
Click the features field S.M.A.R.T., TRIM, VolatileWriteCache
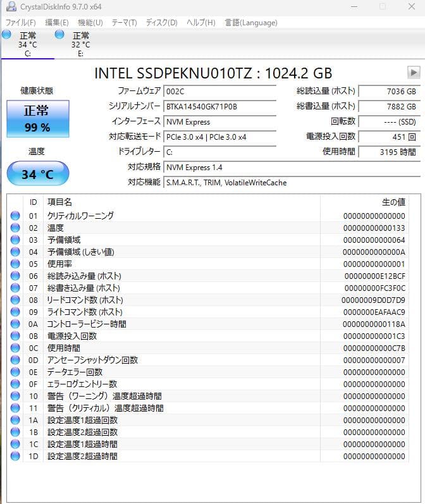pyautogui.click(x=292, y=183)
